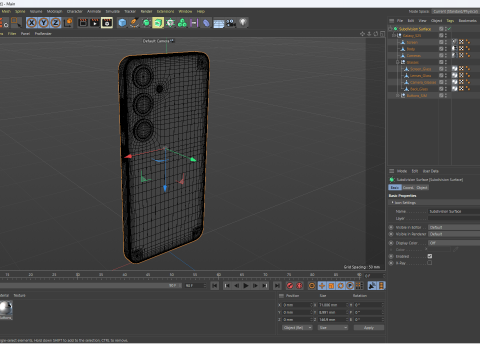
Task: Toggle visibility dots for Screen object
Action: pyautogui.click(x=446, y=42)
